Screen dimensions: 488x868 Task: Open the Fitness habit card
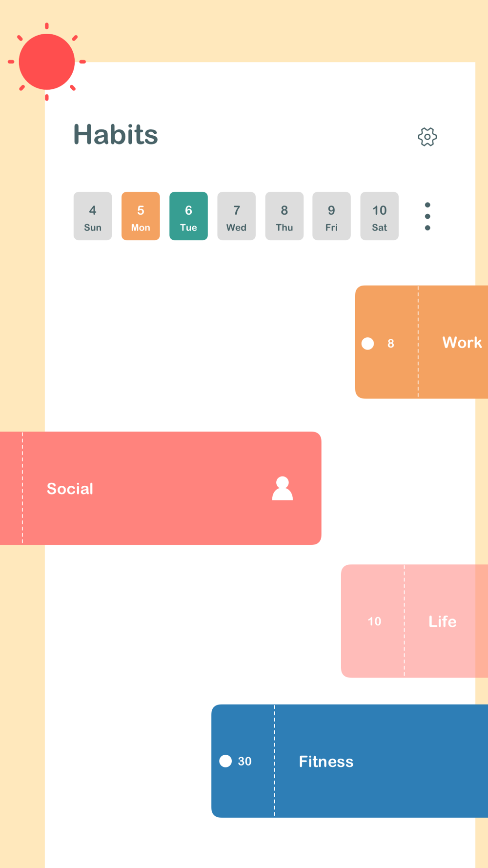[350, 761]
